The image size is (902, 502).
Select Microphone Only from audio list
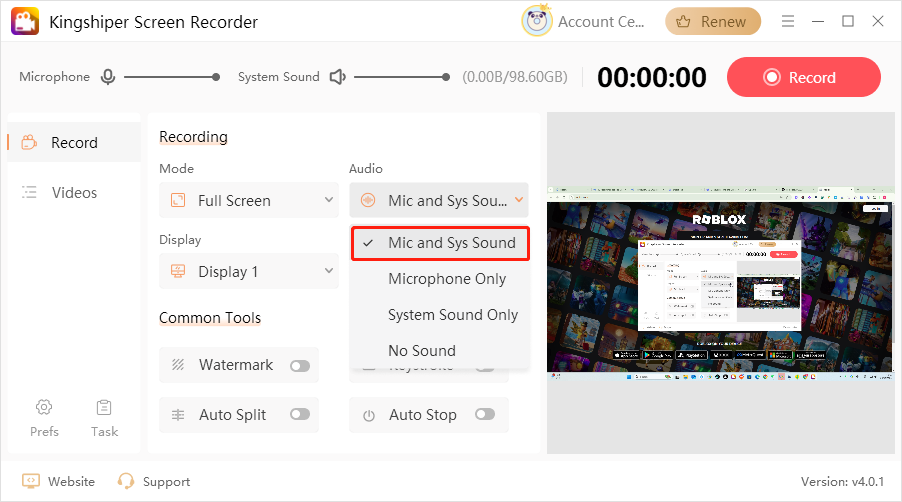(x=447, y=279)
